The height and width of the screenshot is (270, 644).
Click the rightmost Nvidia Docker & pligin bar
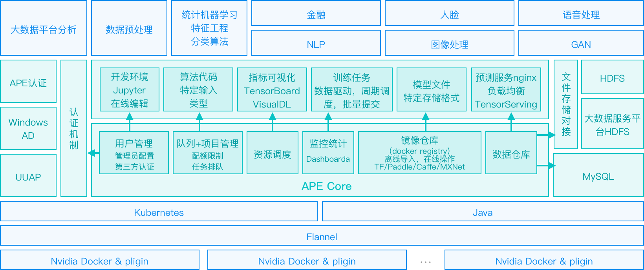click(544, 260)
